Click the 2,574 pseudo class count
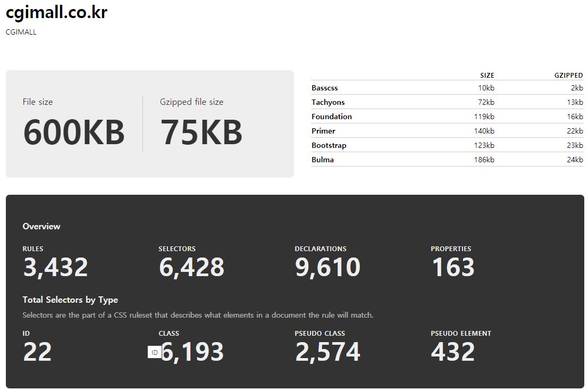Image resolution: width=588 pixels, height=390 pixels. (x=327, y=352)
